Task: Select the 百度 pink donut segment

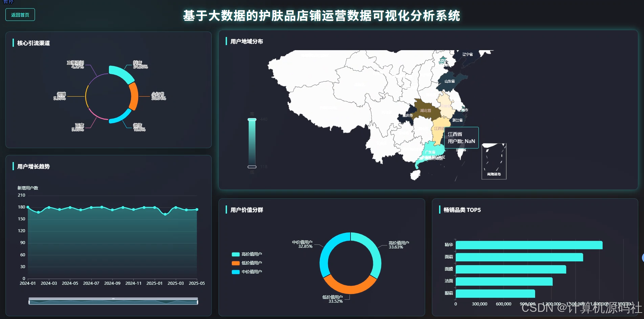Action: [97, 115]
